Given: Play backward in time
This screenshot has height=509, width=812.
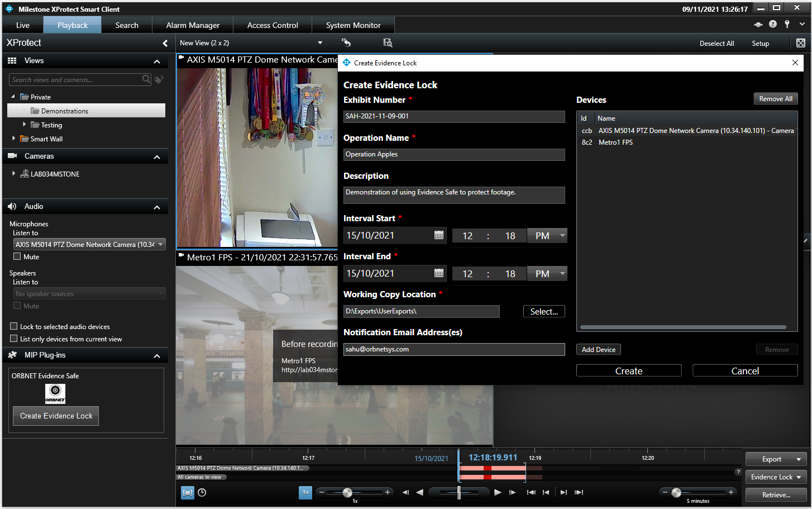Looking at the screenshot, I should click(x=419, y=492).
